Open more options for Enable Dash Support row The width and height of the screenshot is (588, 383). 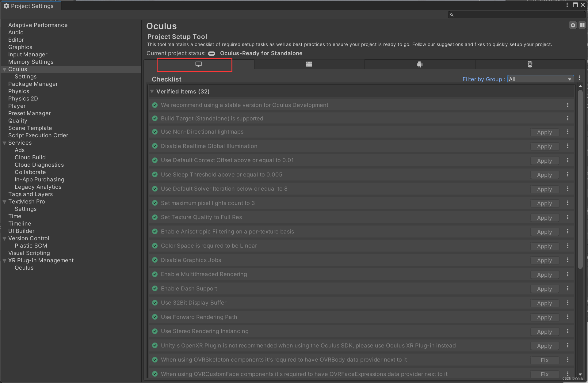(568, 288)
